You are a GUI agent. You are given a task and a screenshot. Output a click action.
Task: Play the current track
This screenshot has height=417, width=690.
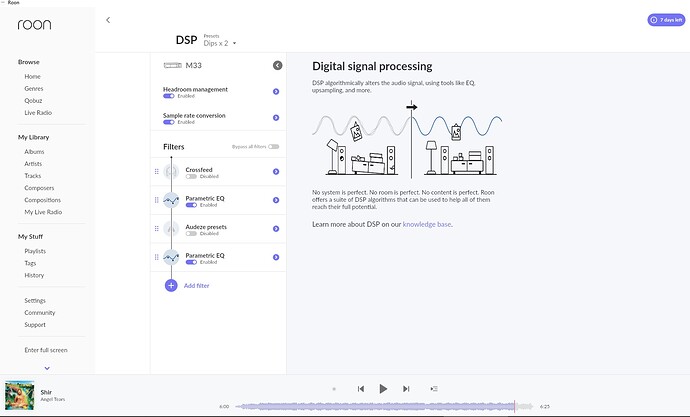click(x=383, y=389)
